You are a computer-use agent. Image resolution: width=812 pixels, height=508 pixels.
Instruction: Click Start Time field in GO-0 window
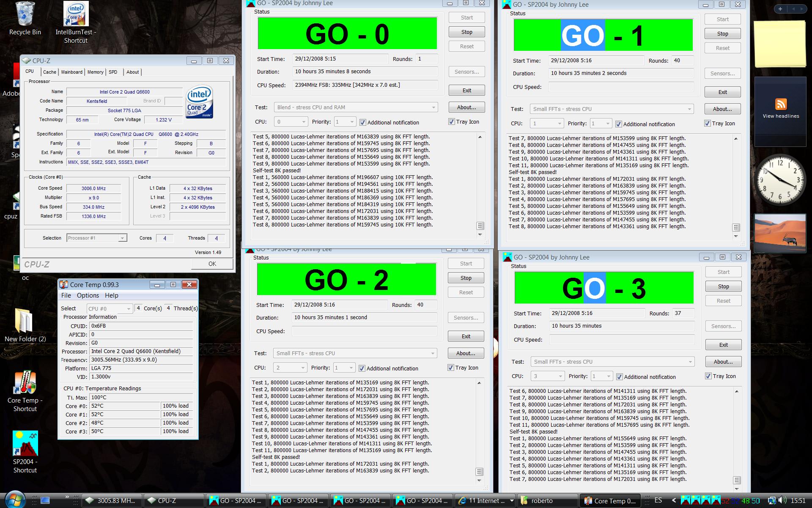(x=340, y=59)
